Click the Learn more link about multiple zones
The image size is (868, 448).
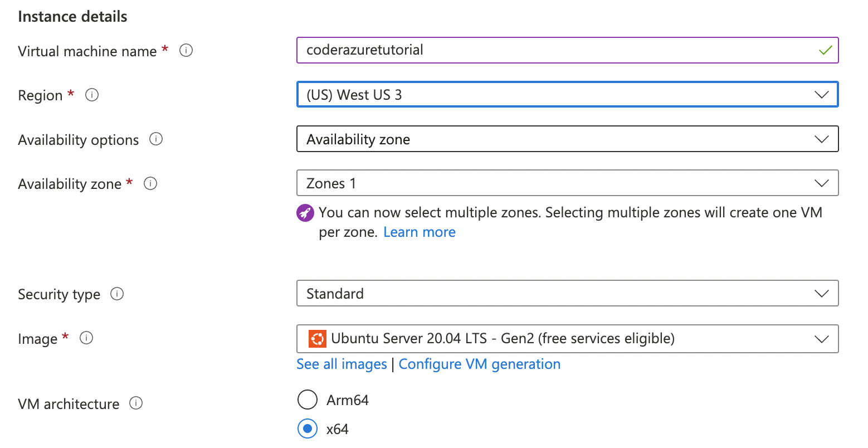pos(419,232)
